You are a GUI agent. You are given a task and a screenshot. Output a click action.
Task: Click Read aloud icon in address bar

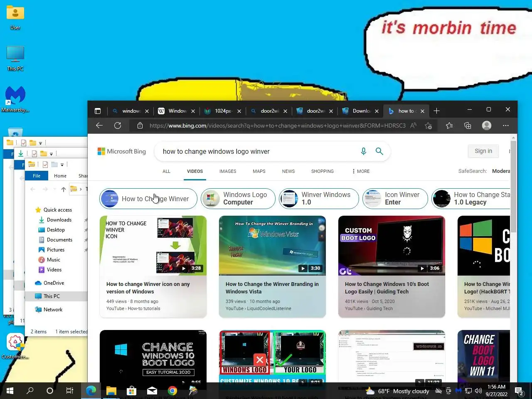click(x=413, y=126)
